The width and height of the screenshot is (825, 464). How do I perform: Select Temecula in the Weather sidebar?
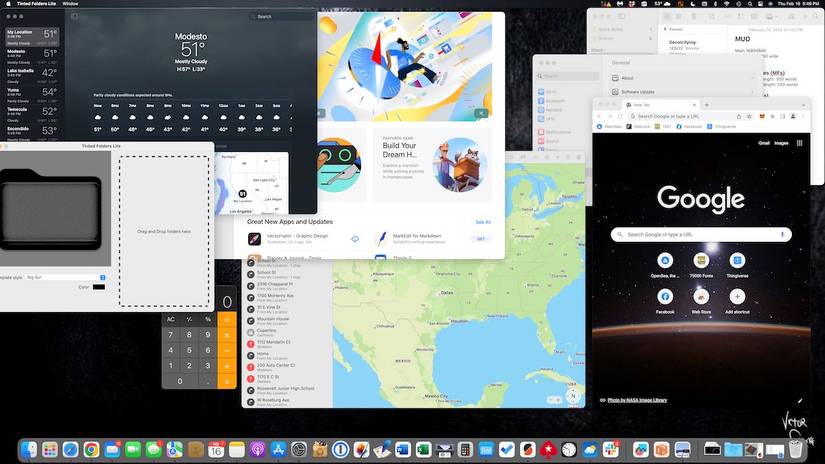[x=32, y=114]
